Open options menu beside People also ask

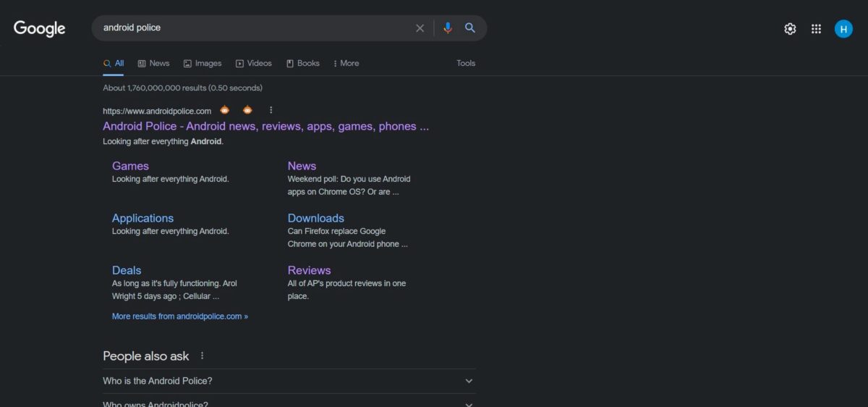tap(203, 356)
